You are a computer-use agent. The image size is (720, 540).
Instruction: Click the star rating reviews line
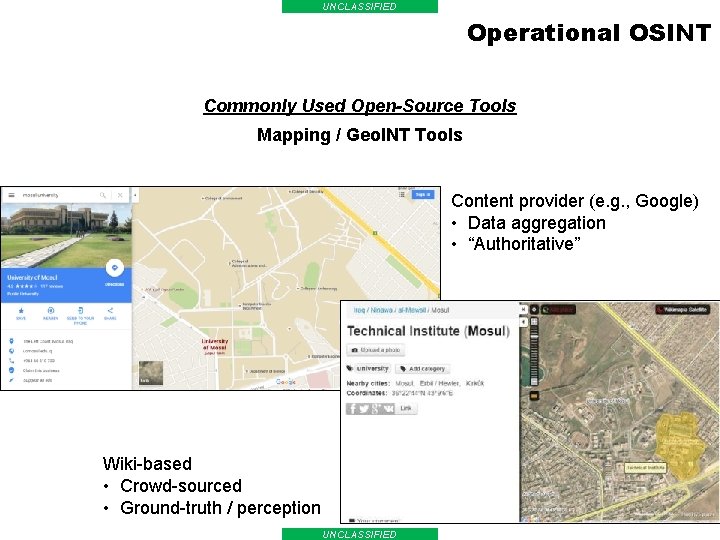35,286
